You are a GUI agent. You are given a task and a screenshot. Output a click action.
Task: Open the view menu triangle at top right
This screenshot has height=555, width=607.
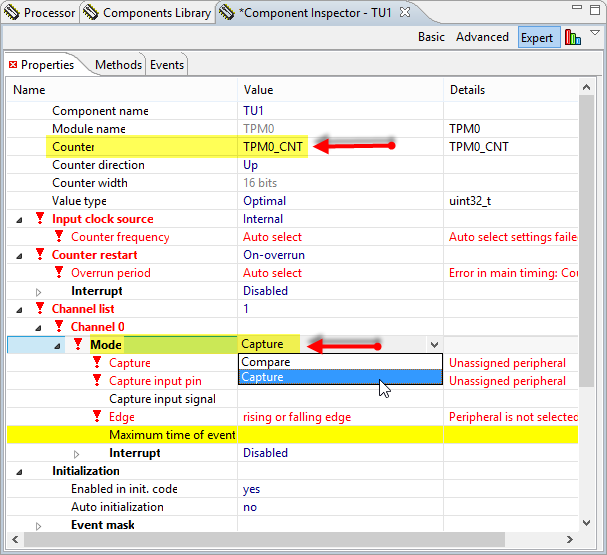pyautogui.click(x=595, y=33)
